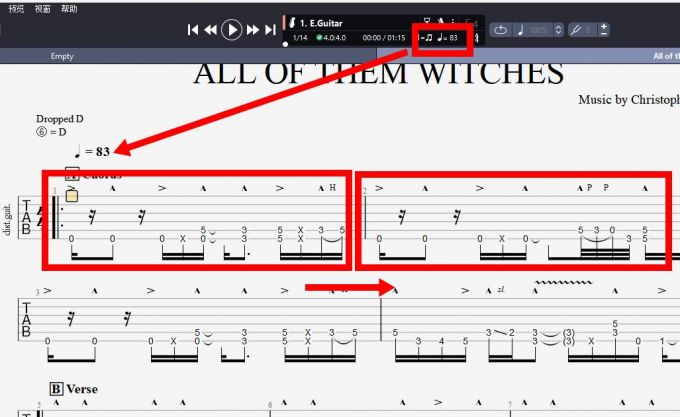680x417 pixels.
Task: Click the 1/14 bar position indicator
Action: click(x=300, y=38)
